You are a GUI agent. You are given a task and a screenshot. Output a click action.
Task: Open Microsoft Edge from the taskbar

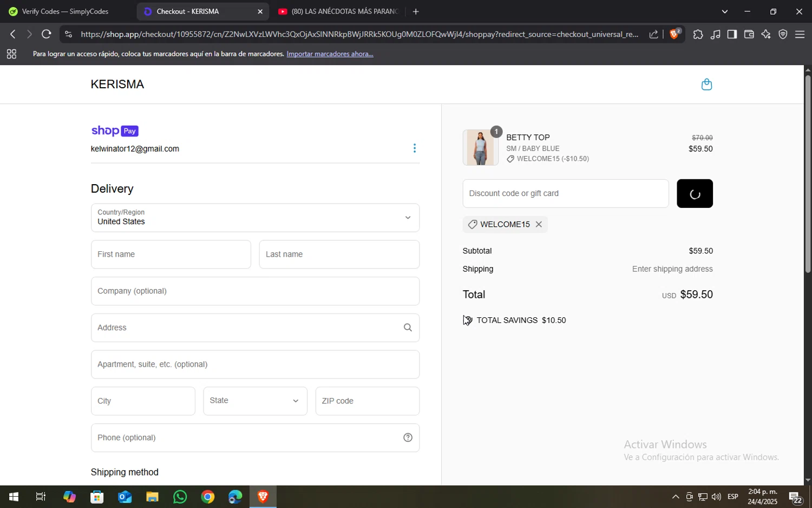[x=235, y=497]
